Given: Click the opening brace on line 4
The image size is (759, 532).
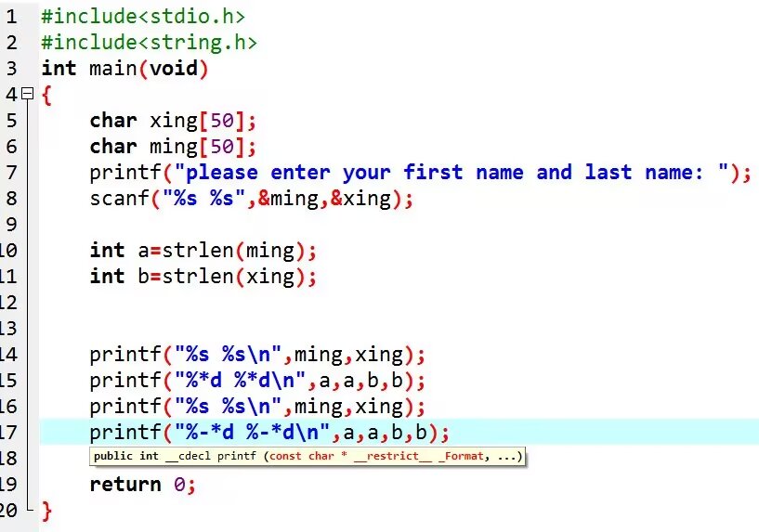Looking at the screenshot, I should click(x=46, y=95).
